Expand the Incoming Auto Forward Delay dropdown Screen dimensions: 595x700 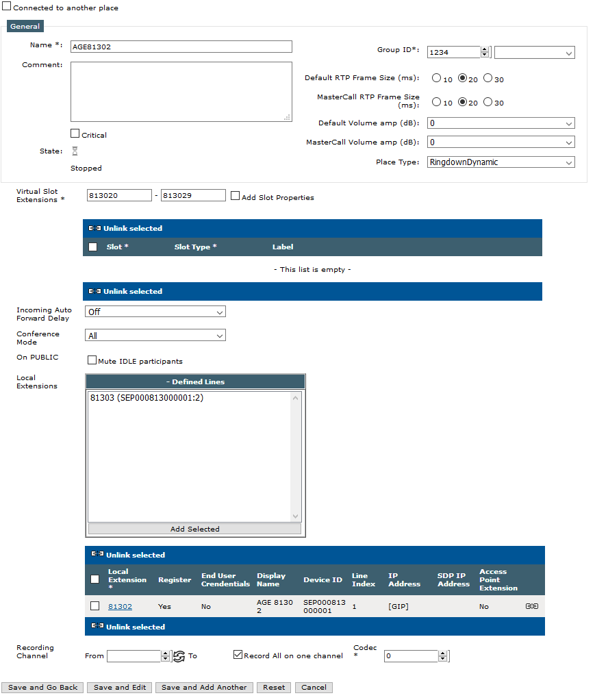tap(155, 312)
